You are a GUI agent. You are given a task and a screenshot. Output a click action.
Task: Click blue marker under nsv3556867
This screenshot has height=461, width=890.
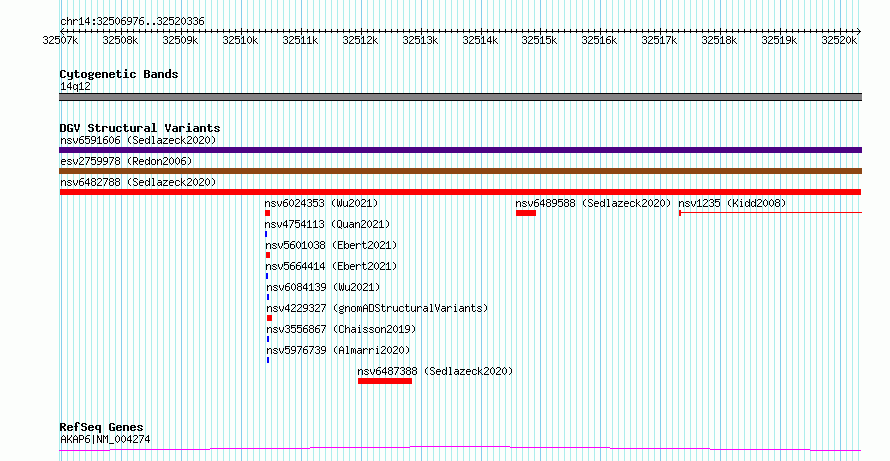pyautogui.click(x=268, y=339)
